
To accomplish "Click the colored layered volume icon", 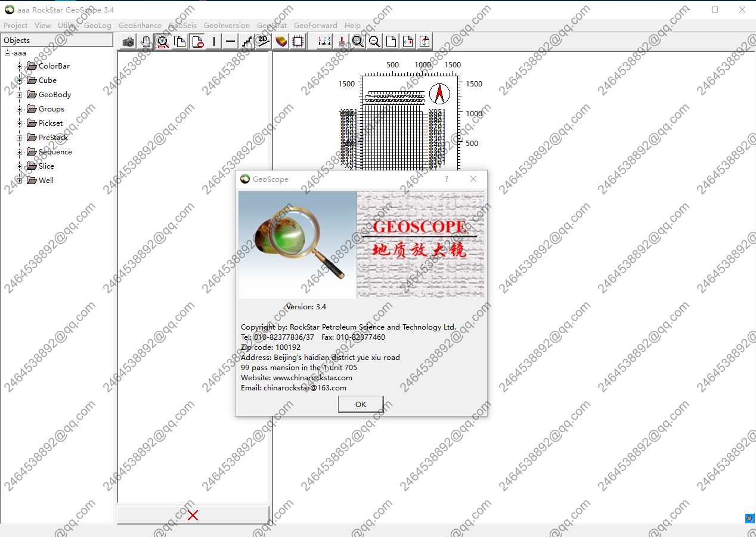I will (281, 41).
